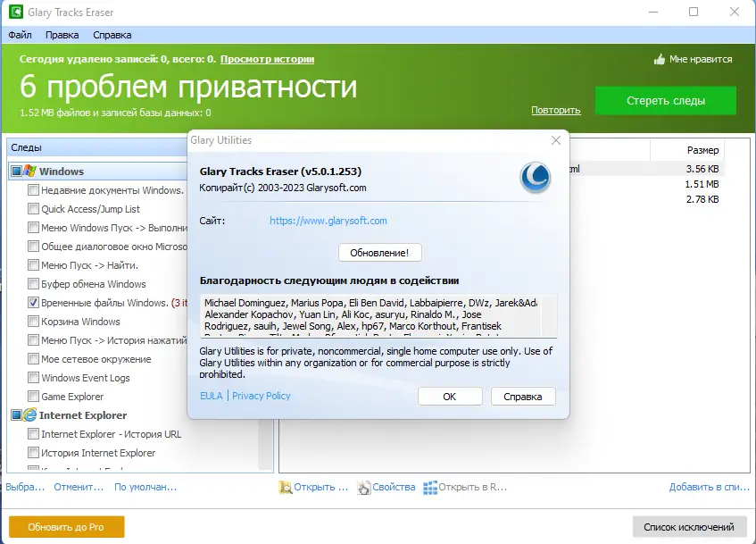This screenshot has width=756, height=544.
Task: Click the Internet Explorer category icon
Action: pyautogui.click(x=29, y=414)
